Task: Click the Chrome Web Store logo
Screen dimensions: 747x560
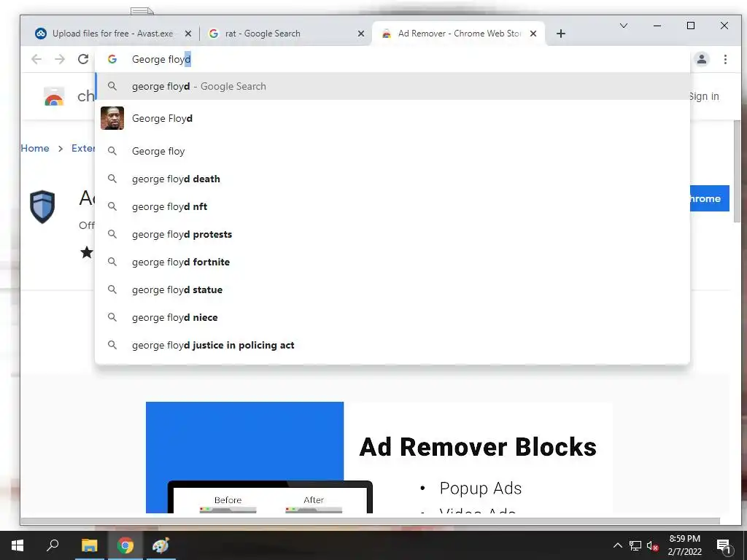Action: [x=54, y=96]
